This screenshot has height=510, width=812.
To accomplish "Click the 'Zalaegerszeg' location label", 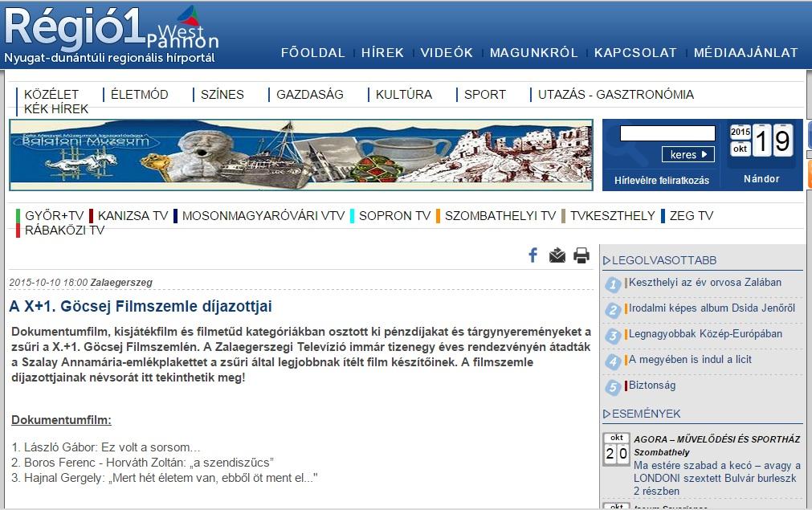I will 121,283.
